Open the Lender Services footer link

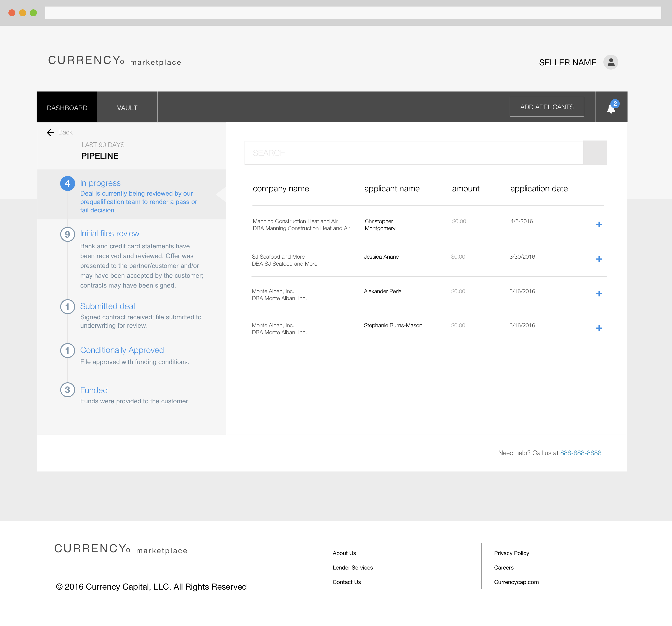point(353,567)
